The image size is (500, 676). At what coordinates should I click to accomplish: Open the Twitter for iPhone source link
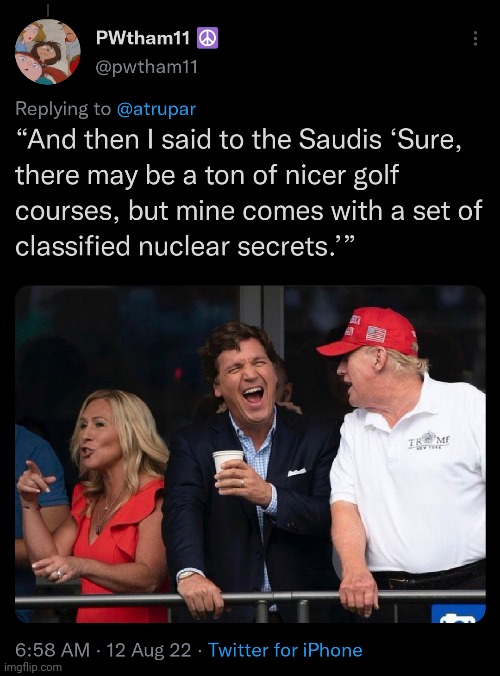click(285, 650)
